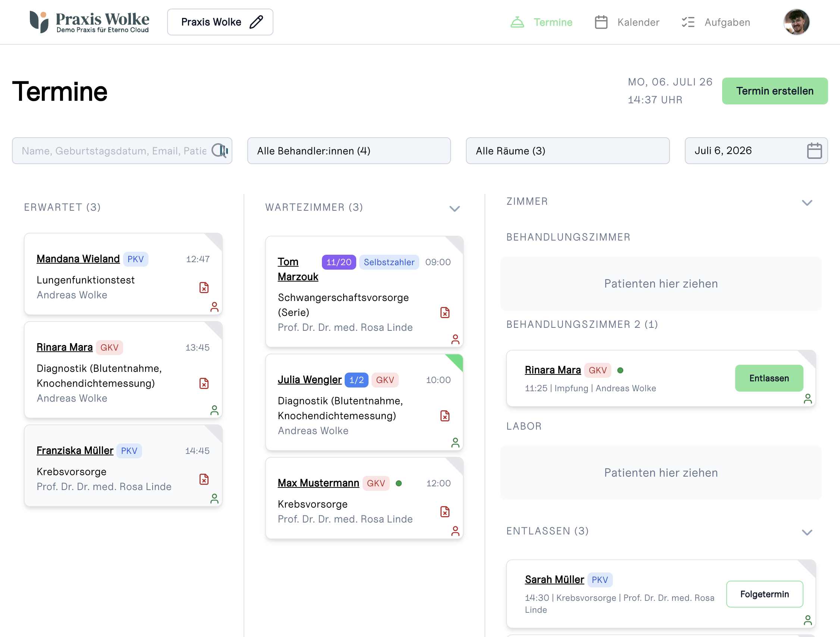Click the person icon on Max Mustermann's card

pyautogui.click(x=455, y=531)
